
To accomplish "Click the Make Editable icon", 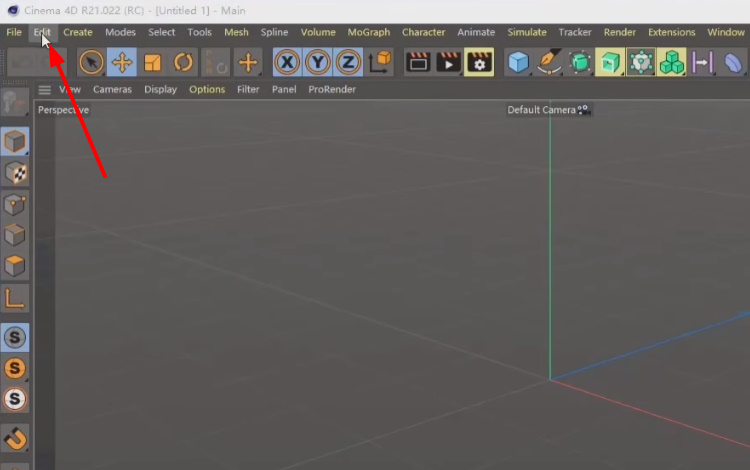I will 14,102.
